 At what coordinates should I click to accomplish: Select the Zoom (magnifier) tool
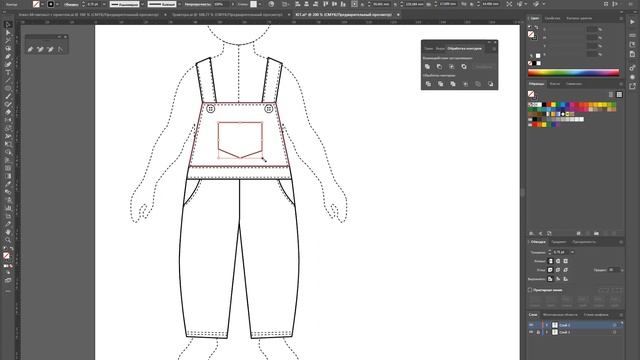pos(8,240)
